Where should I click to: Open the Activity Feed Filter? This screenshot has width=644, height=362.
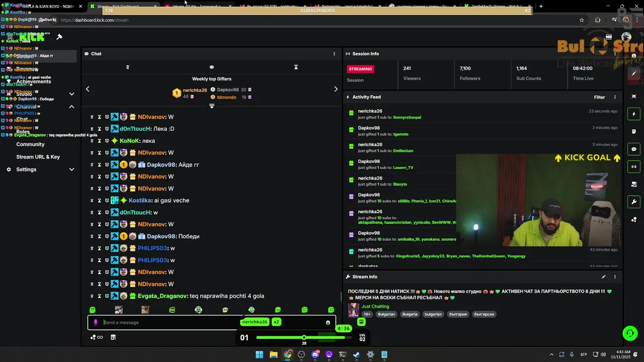[x=599, y=97]
